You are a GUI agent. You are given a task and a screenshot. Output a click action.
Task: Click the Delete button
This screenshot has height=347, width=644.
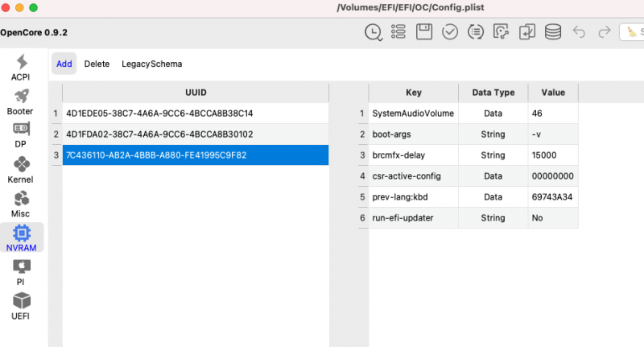[x=97, y=64]
